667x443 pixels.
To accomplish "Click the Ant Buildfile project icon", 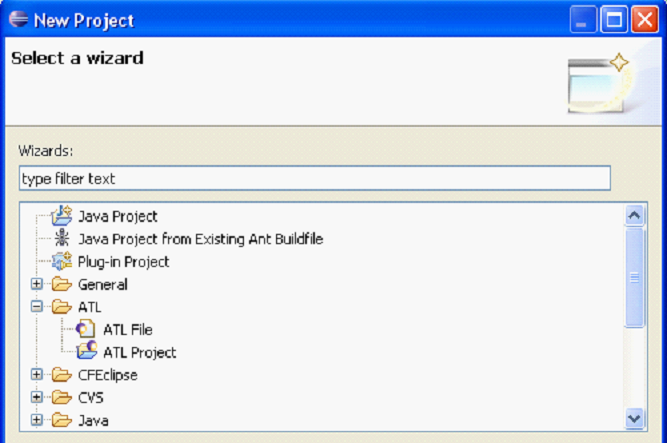I will (62, 238).
